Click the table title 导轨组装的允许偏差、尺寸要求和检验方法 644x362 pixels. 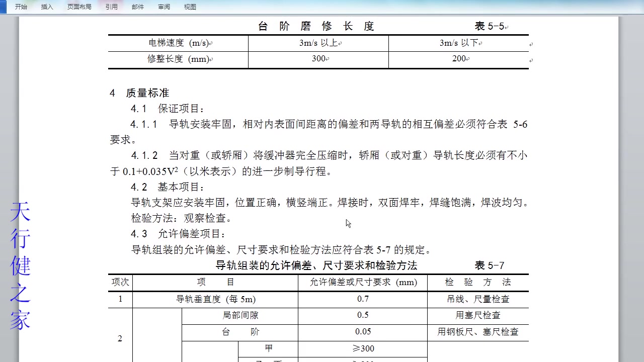click(316, 265)
